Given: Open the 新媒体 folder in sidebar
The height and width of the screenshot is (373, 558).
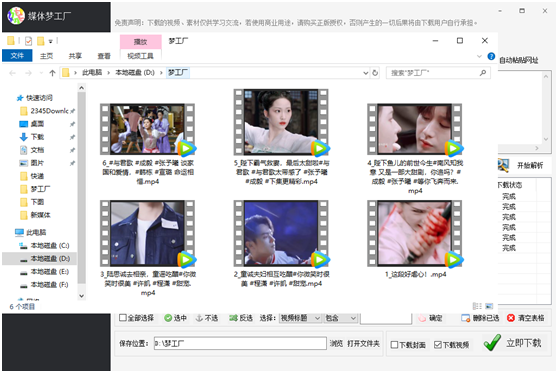Looking at the screenshot, I should coord(35,215).
